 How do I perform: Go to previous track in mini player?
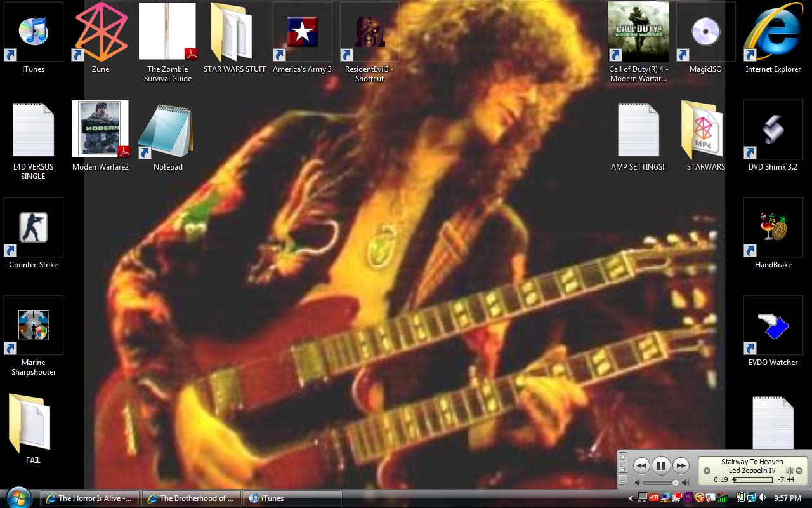click(641, 465)
